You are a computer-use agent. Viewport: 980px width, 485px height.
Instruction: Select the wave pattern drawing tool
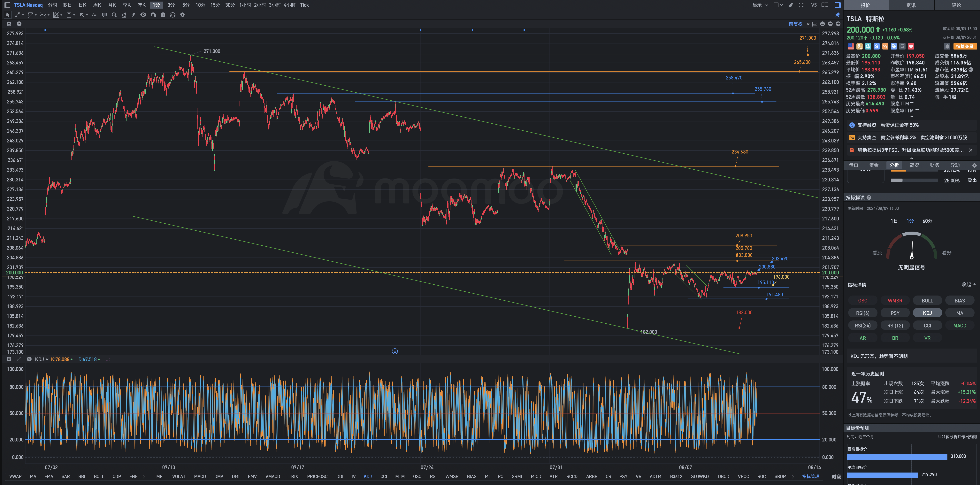[43, 15]
